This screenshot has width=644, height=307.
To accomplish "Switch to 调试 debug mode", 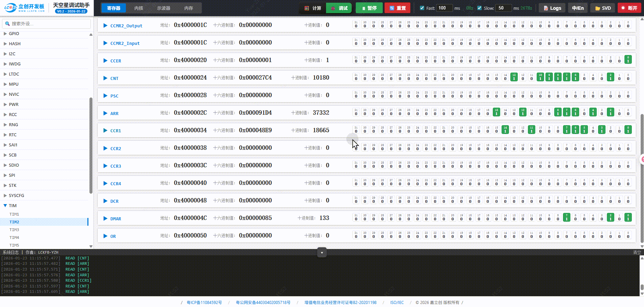I will [x=339, y=8].
